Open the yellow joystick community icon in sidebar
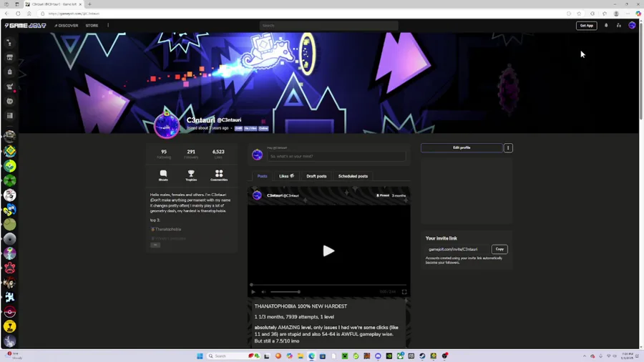Viewport: 644px width, 362px height. tap(10, 327)
